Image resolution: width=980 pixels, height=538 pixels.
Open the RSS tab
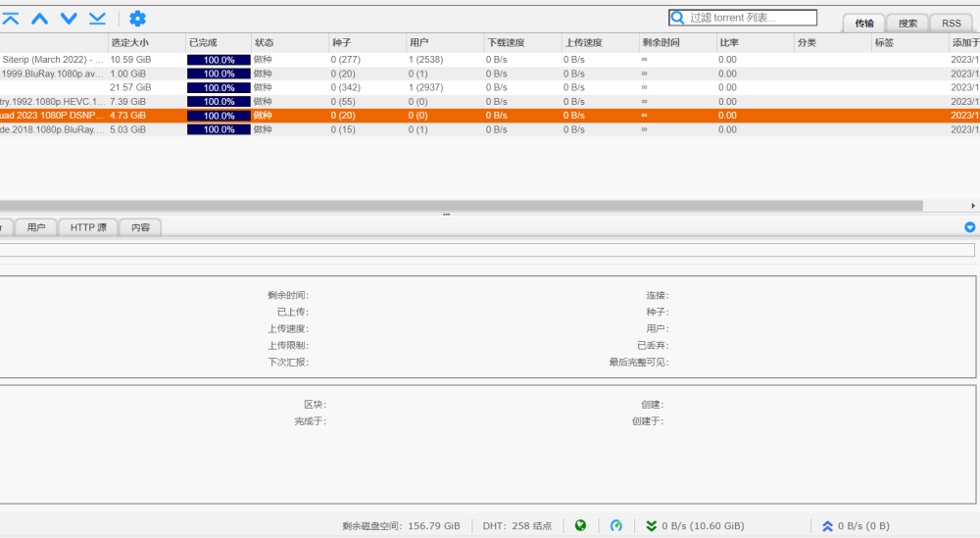point(952,24)
